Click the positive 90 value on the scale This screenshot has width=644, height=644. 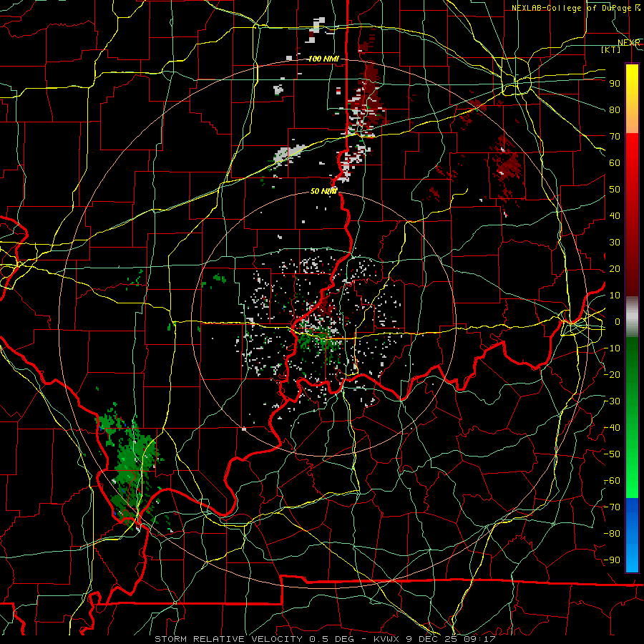pos(615,83)
